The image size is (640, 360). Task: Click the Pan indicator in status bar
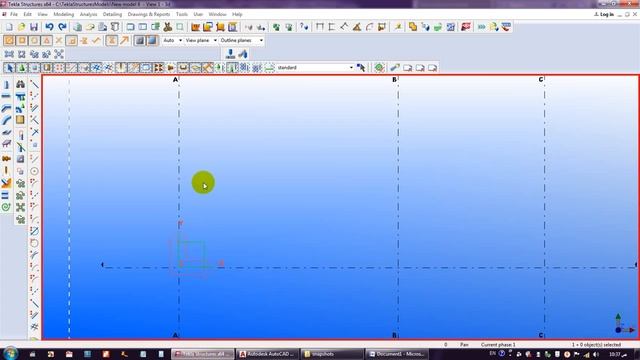pyautogui.click(x=464, y=345)
